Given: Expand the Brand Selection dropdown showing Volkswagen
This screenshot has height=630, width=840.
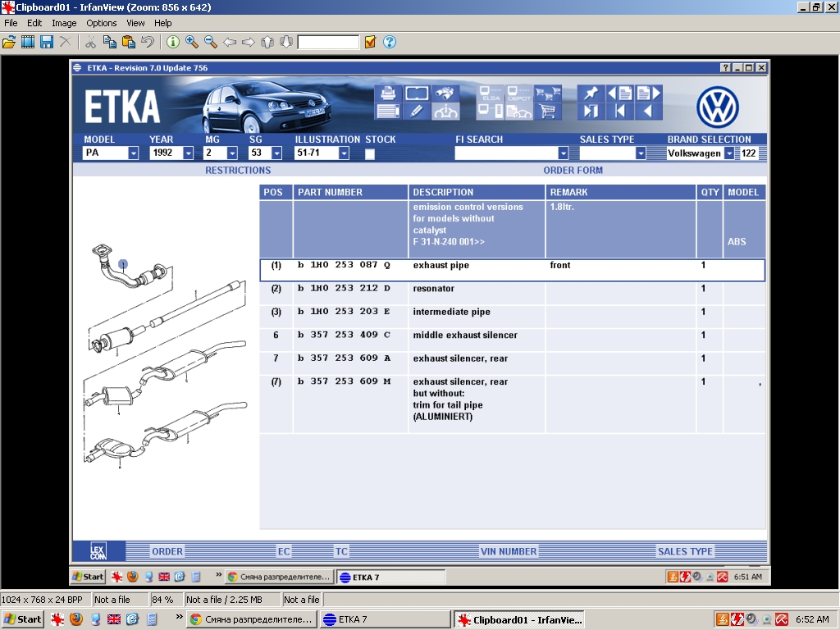Looking at the screenshot, I should click(729, 153).
